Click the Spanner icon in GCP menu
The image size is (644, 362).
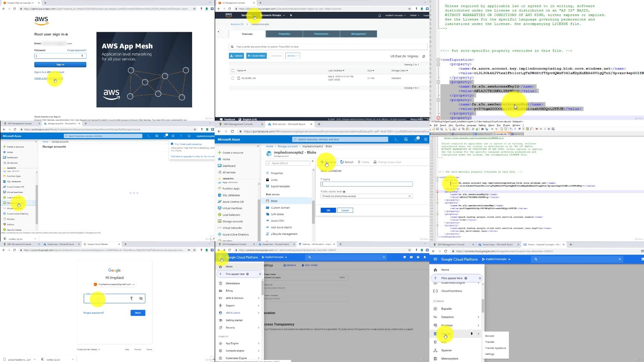435,350
